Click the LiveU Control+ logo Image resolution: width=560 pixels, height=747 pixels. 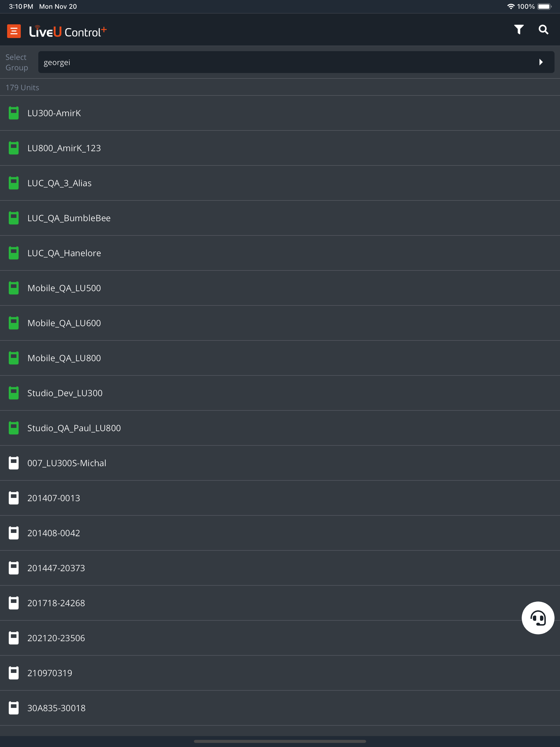tap(68, 31)
